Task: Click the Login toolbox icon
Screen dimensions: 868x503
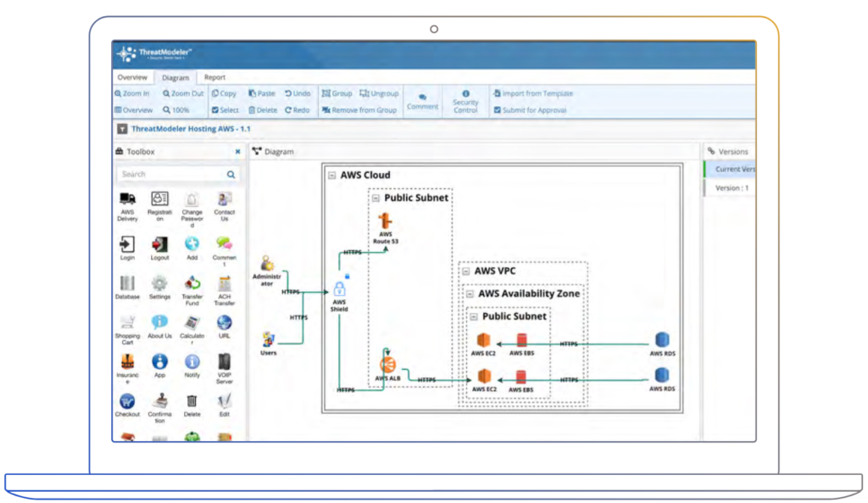Action: (x=127, y=244)
